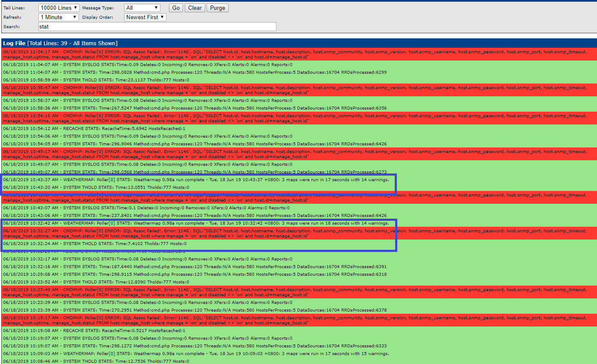The image size is (597, 364).
Task: Select the 10:54:16 AM CMDPHP error entry
Action: coord(298,118)
